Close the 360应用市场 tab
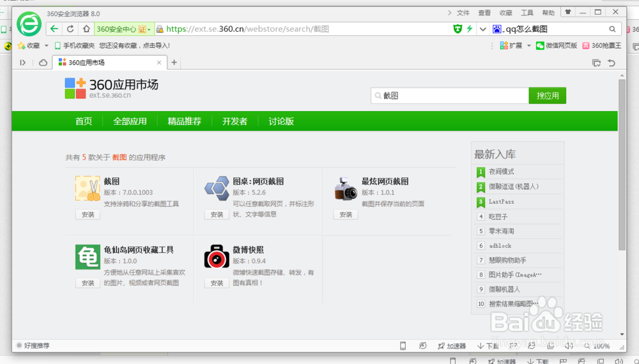This screenshot has height=364, width=639. point(159,63)
